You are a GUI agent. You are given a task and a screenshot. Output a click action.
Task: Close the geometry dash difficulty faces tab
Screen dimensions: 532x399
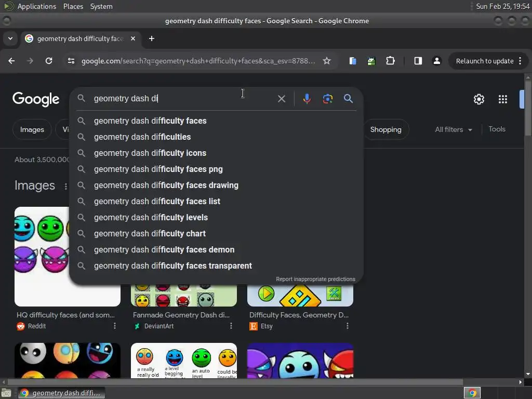point(133,38)
